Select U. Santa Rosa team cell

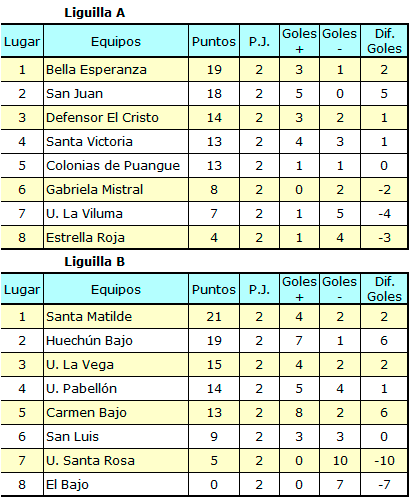pyautogui.click(x=116, y=460)
